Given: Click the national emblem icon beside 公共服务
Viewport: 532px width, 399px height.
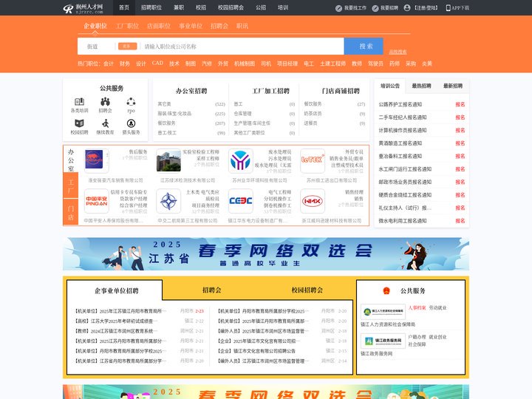Looking at the screenshot, I should click(x=386, y=291).
